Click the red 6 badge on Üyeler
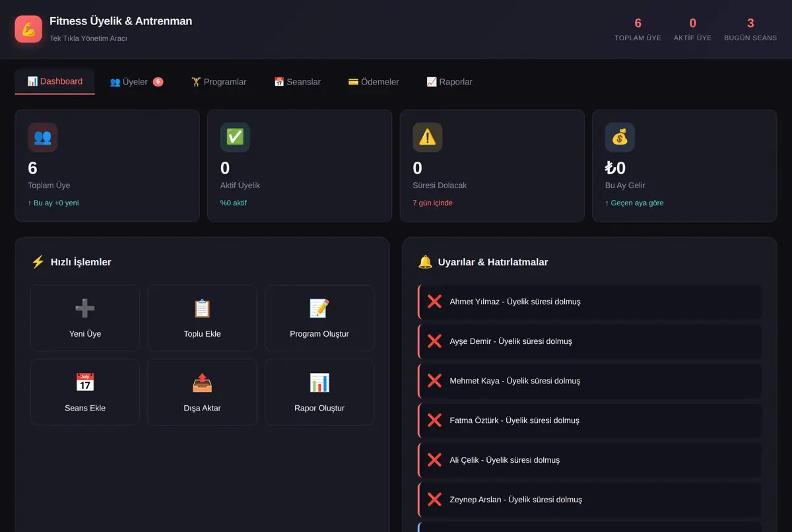 158,82
